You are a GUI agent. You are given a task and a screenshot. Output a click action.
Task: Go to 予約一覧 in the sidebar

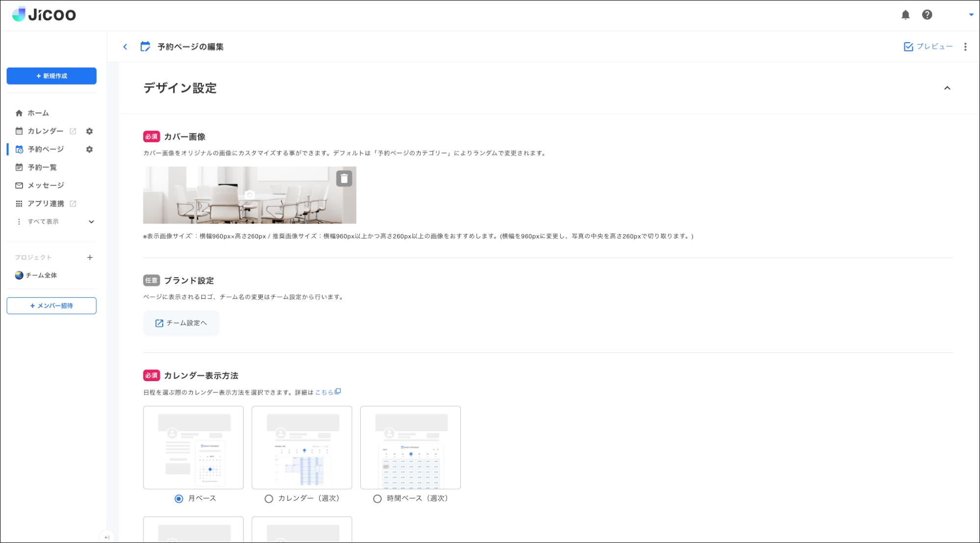pyautogui.click(x=42, y=167)
